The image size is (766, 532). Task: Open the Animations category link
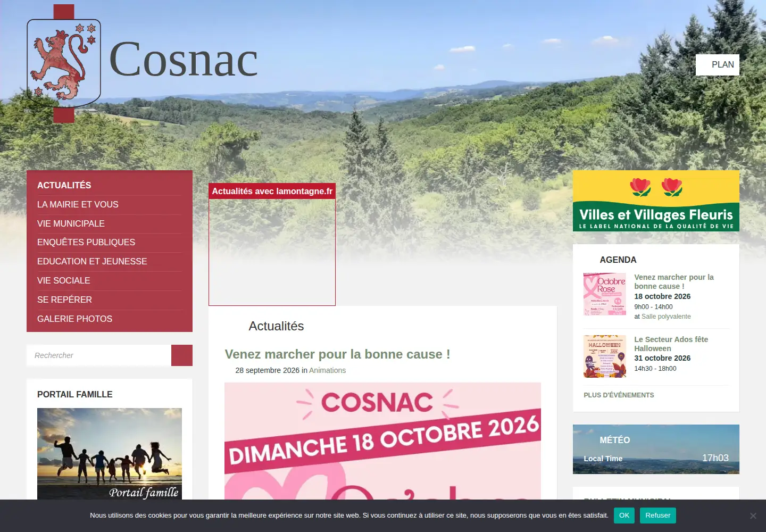pyautogui.click(x=327, y=370)
